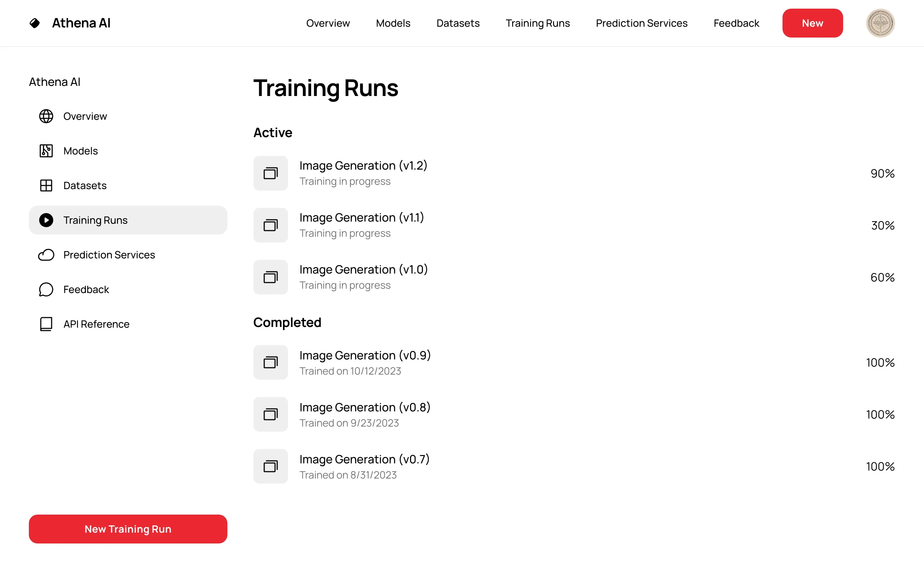This screenshot has width=924, height=581.
Task: Click the Completed section heading
Action: tap(287, 323)
